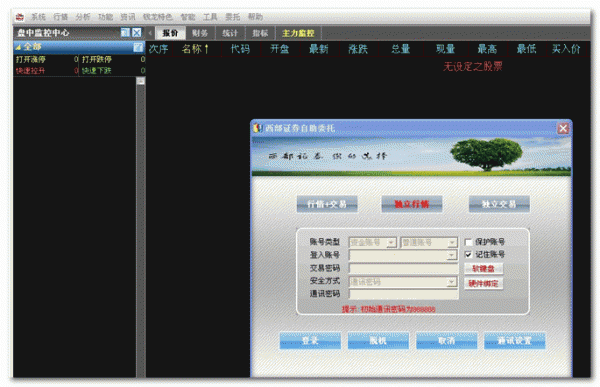The height and width of the screenshot is (387, 600).
Task: Select the 独立交易 mode button
Action: coord(499,204)
